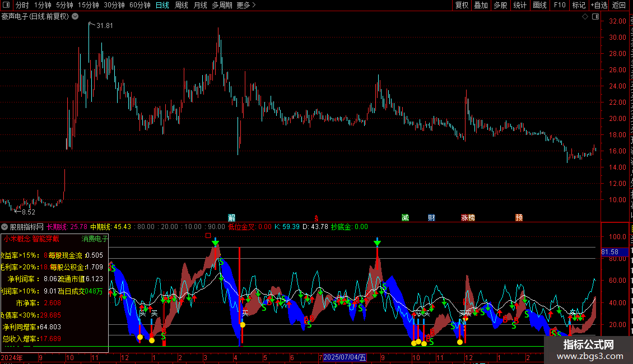Click the panel icon left of 分时
The height and width of the screenshot is (364, 633).
[5, 6]
